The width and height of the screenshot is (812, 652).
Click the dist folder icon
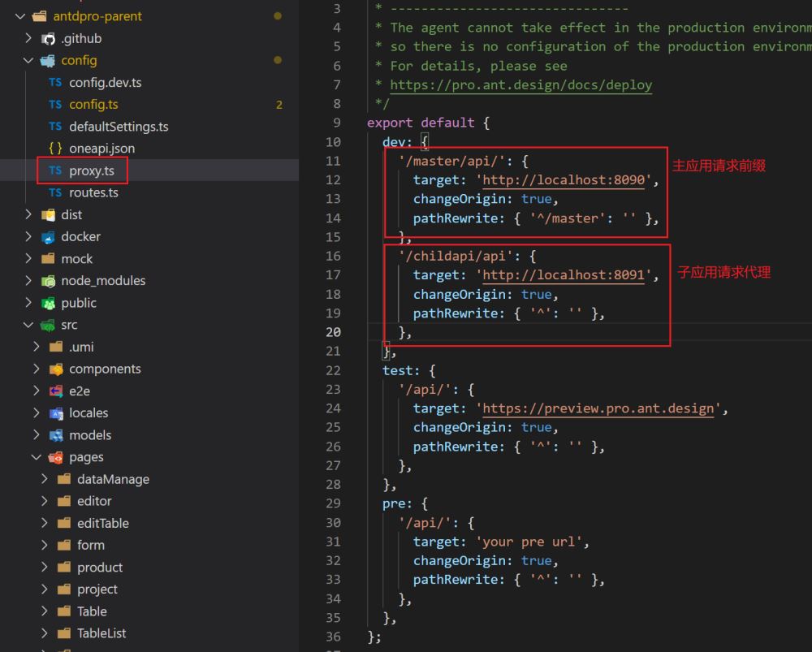pyautogui.click(x=48, y=215)
